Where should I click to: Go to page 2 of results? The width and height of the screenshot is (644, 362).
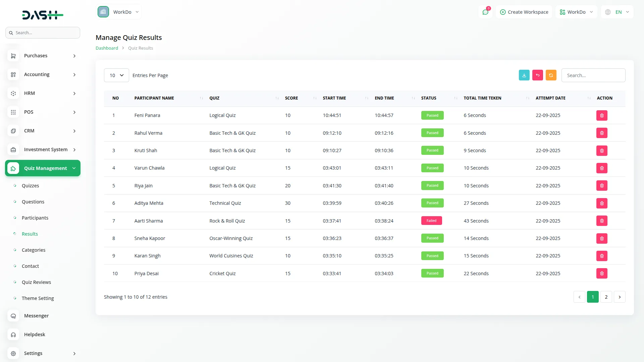click(606, 297)
